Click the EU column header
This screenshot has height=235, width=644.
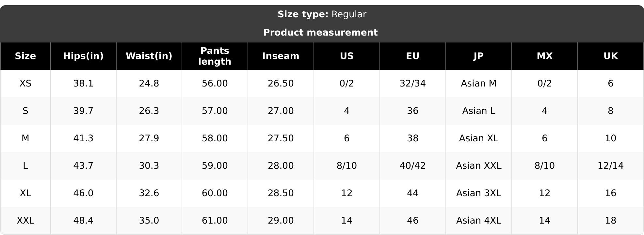click(413, 56)
